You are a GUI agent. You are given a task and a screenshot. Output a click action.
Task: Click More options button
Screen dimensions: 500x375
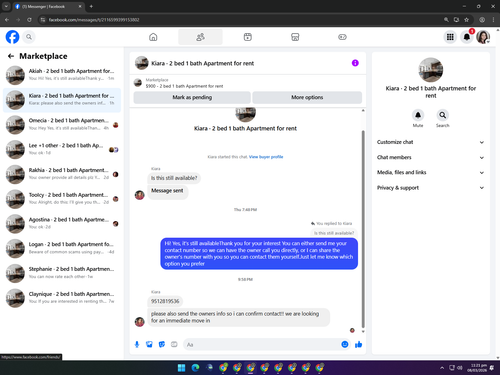pyautogui.click(x=307, y=97)
